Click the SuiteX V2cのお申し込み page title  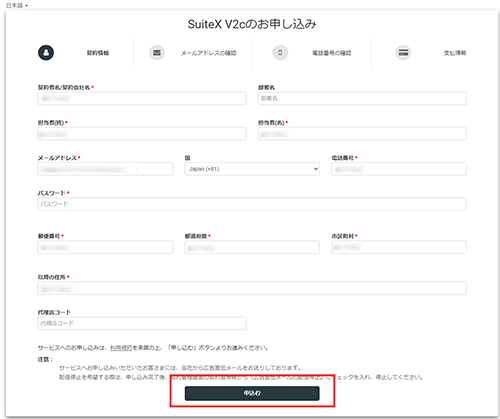coord(252,24)
